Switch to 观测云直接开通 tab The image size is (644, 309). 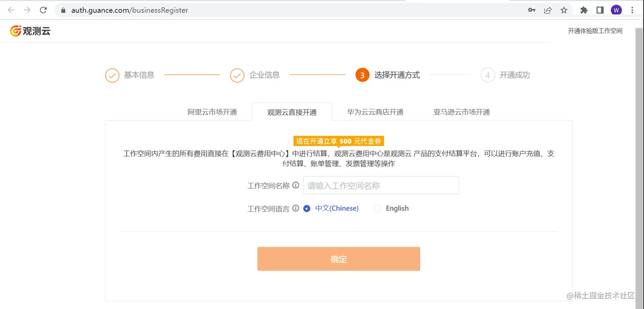click(292, 112)
